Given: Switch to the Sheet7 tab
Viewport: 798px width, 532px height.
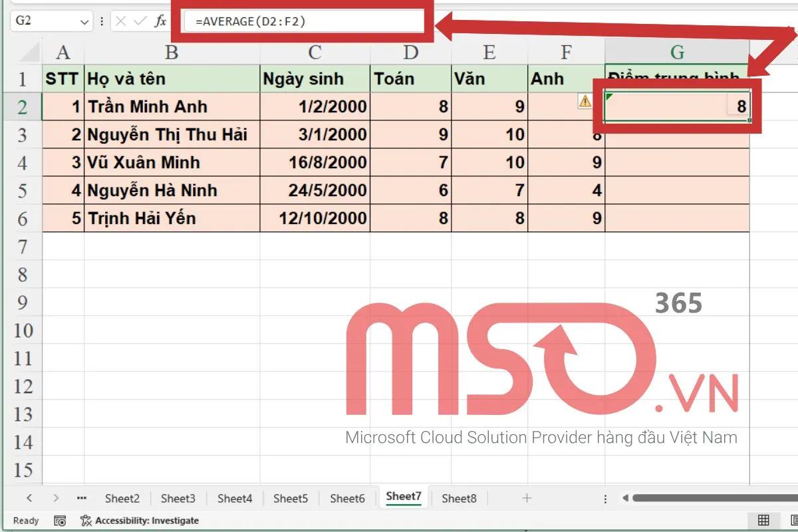Looking at the screenshot, I should [403, 497].
